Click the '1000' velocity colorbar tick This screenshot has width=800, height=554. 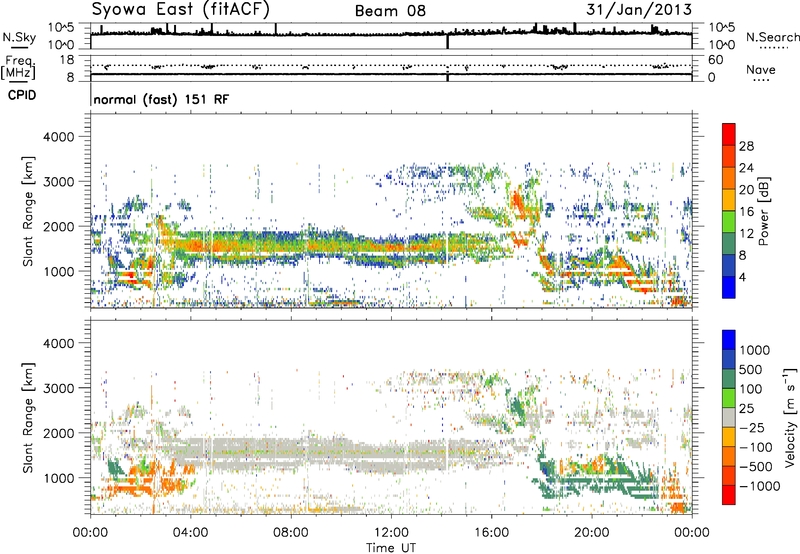click(755, 350)
